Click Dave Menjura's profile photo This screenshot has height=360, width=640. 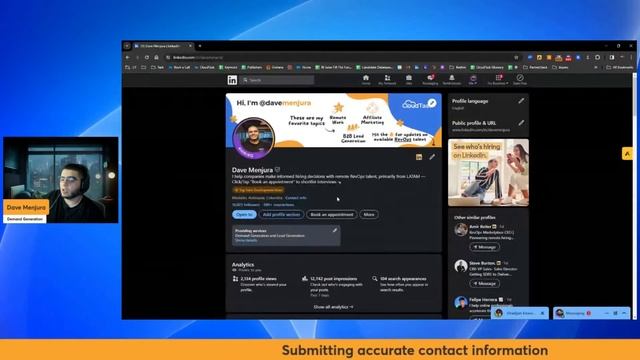coord(253,138)
